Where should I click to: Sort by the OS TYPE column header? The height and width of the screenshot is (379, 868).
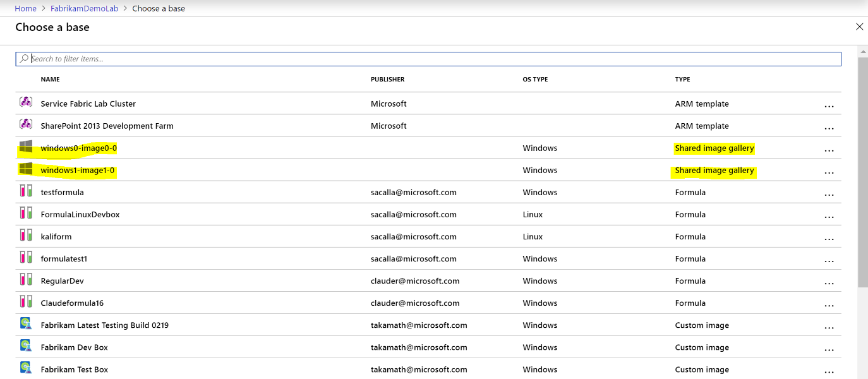[535, 80]
